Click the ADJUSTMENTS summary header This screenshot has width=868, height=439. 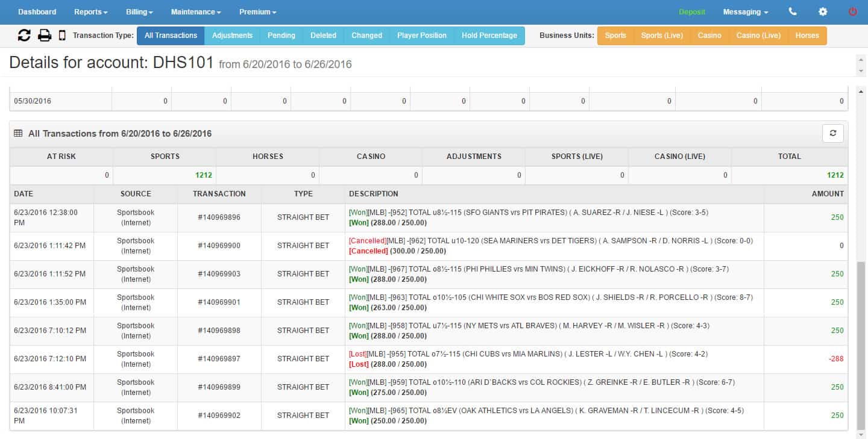click(474, 157)
